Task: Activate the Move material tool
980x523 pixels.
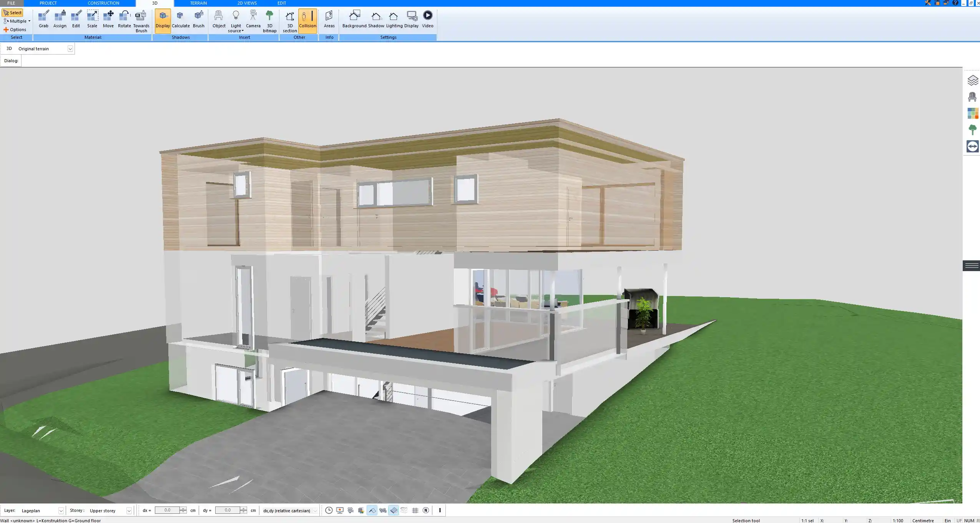Action: pos(108,19)
